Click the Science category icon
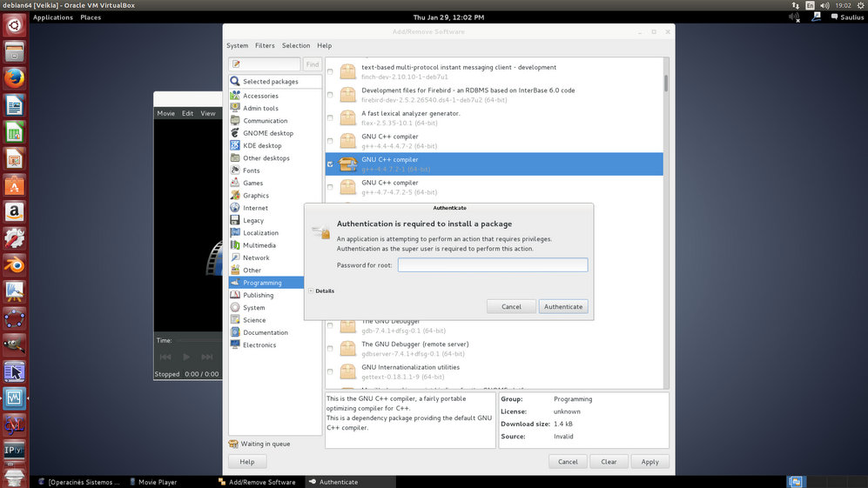 coord(236,320)
